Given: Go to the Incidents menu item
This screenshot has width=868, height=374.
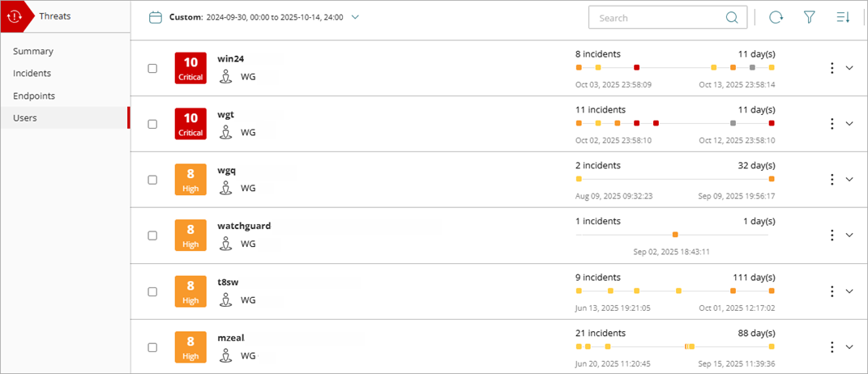Looking at the screenshot, I should pyautogui.click(x=32, y=74).
